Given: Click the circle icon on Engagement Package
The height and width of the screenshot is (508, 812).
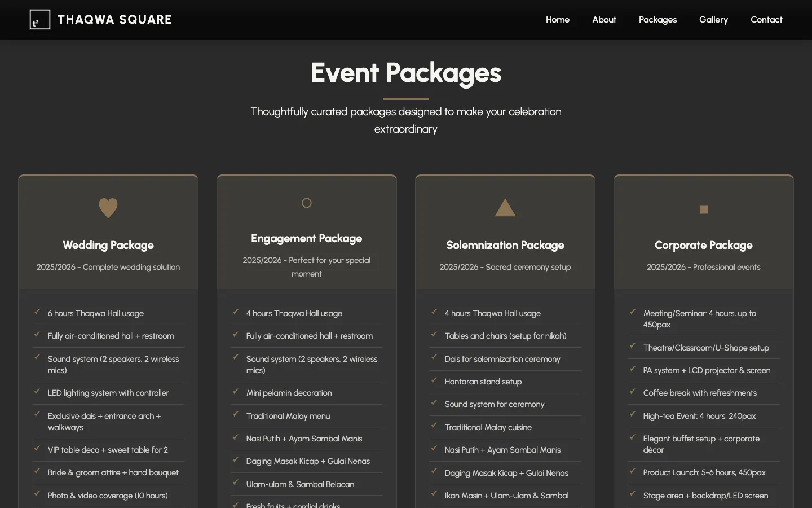Looking at the screenshot, I should [x=307, y=203].
